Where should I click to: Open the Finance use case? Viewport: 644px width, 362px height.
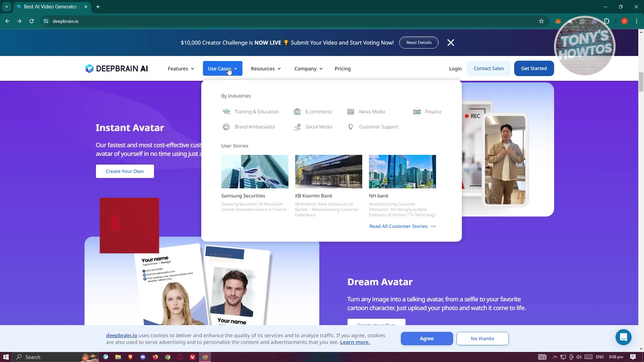[433, 112]
